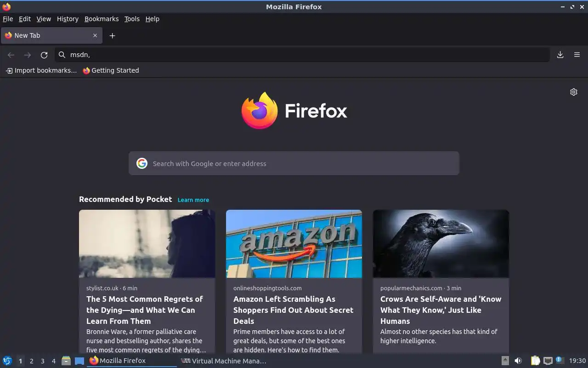
Task: Open the Firefox hamburger application menu
Action: 577,55
